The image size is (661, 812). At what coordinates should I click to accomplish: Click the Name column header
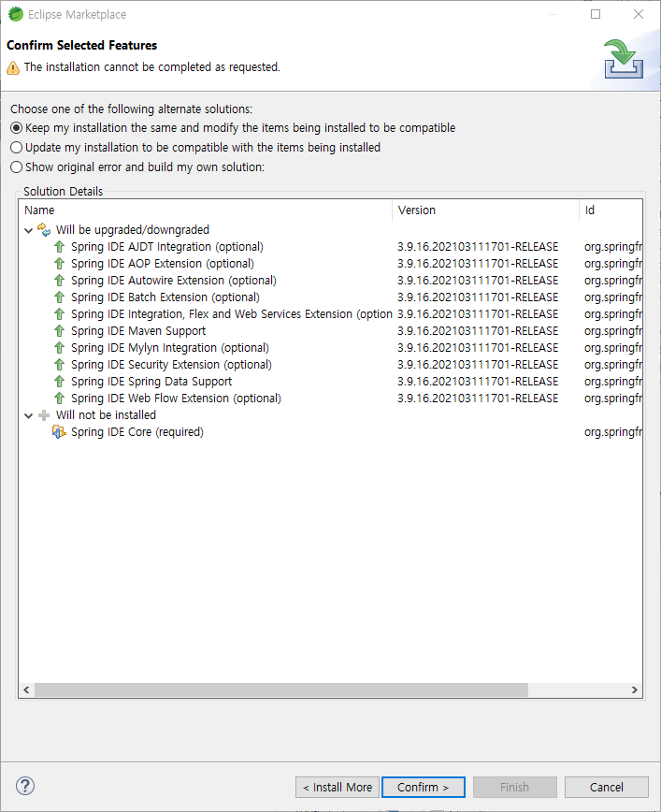click(x=206, y=210)
